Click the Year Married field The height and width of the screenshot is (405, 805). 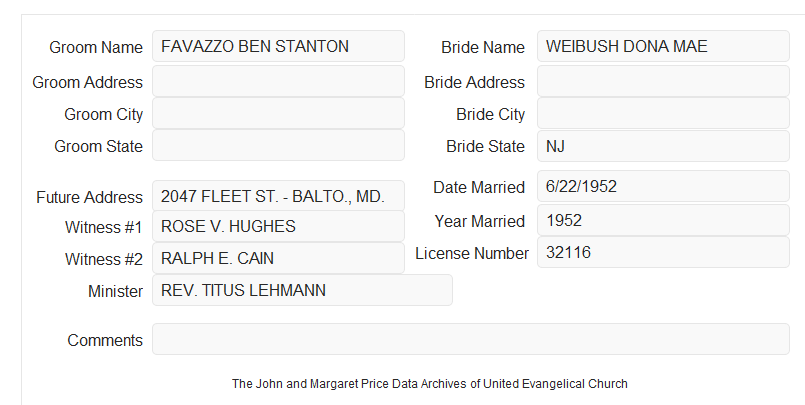coord(663,220)
